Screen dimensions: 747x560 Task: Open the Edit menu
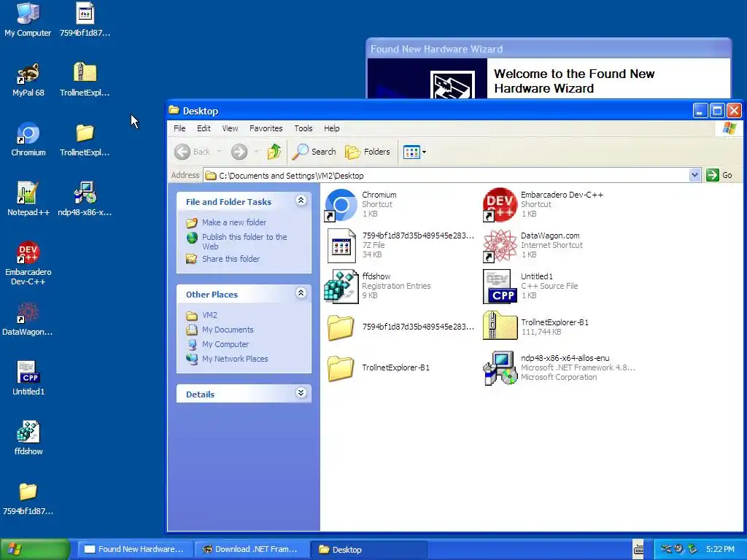pyautogui.click(x=204, y=128)
